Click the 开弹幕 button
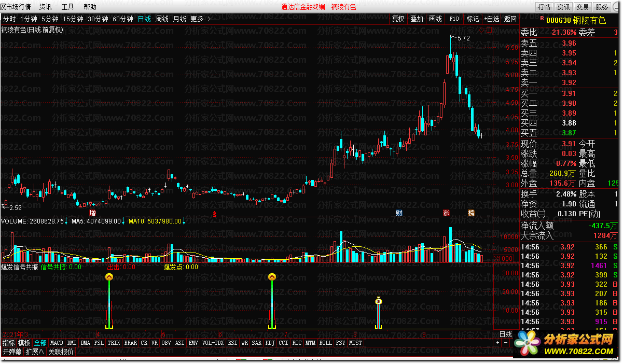The height and width of the screenshot is (364, 623). point(12,352)
